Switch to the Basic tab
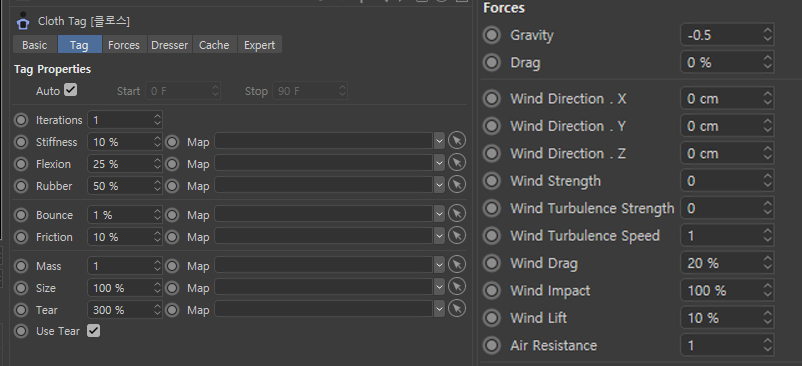The image size is (802, 366). (35, 45)
